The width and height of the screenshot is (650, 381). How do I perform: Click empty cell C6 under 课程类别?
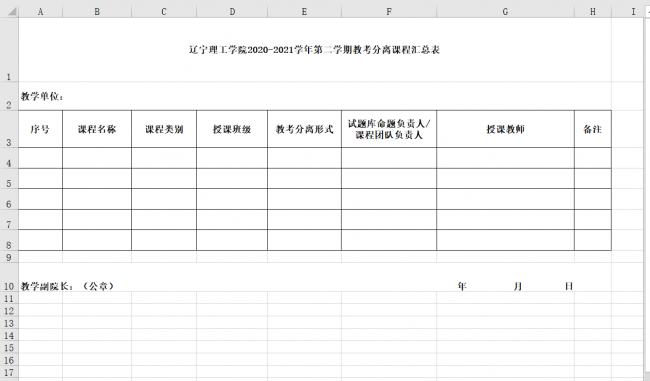coord(164,199)
